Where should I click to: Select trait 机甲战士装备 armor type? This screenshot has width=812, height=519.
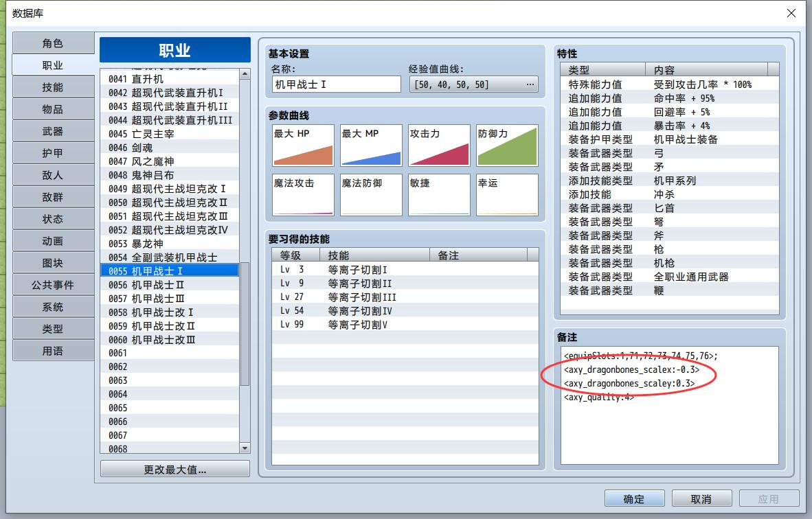(x=670, y=139)
